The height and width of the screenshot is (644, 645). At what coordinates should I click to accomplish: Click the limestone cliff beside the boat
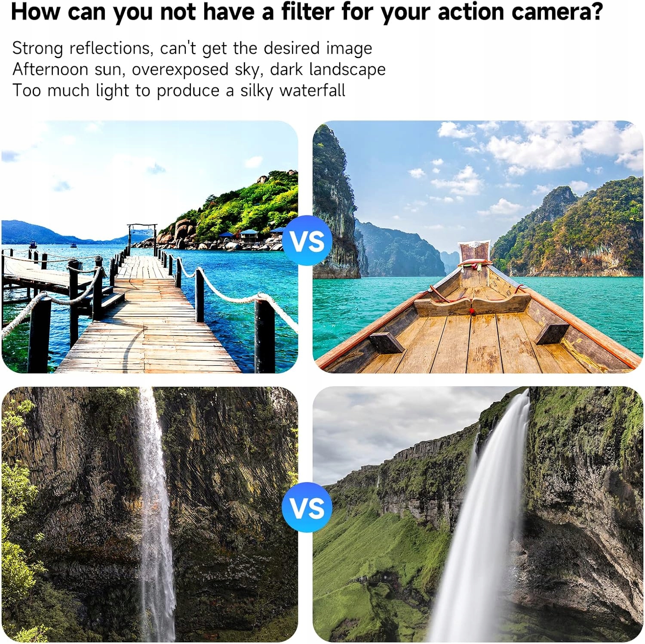[335, 202]
